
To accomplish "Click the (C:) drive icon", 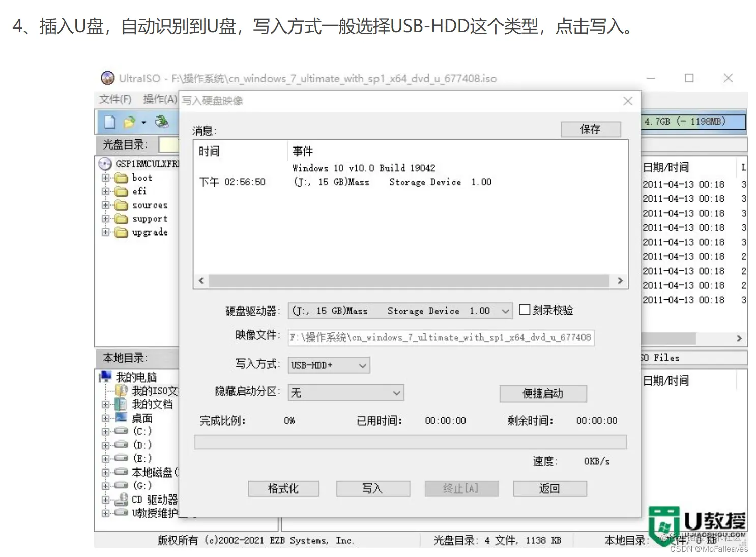I will pyautogui.click(x=121, y=431).
